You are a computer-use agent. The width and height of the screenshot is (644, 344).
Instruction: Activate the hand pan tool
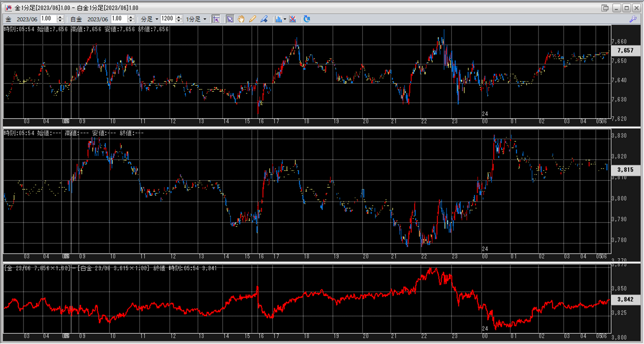(x=241, y=19)
